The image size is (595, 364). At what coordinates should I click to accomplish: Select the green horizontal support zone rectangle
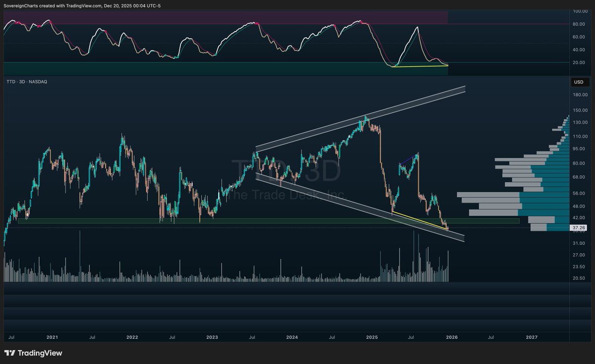(x=268, y=221)
